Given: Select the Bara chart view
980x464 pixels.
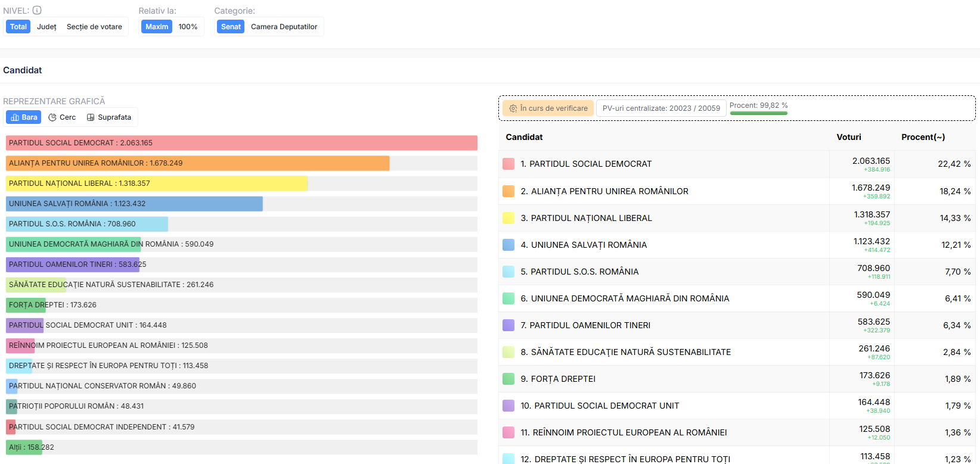Looking at the screenshot, I should pos(24,117).
